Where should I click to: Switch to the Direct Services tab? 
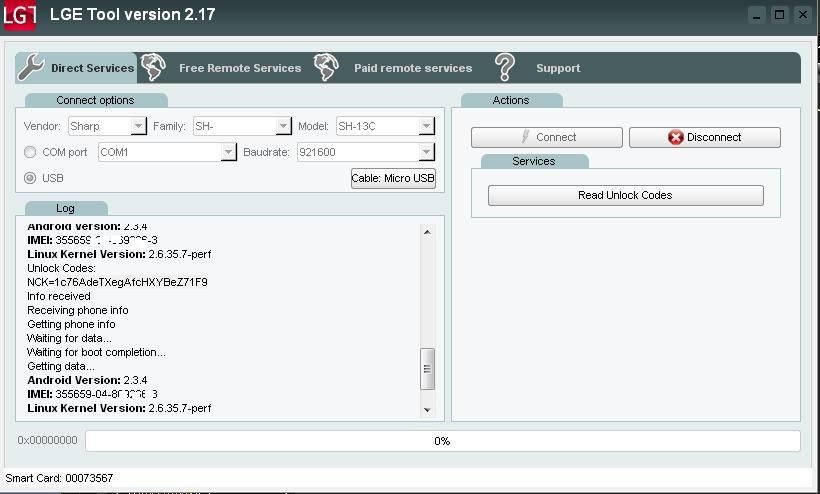coord(76,68)
